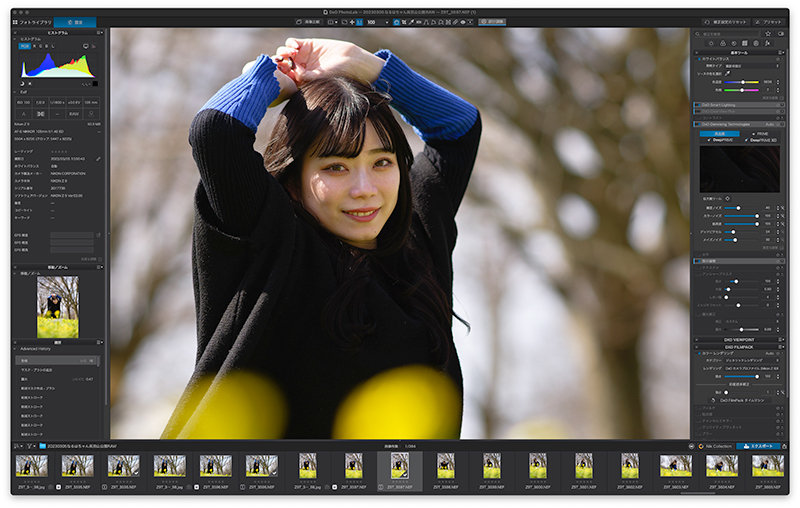Click the magic wand beside Luminance value
The width and height of the screenshot is (800, 508).
pos(783,208)
